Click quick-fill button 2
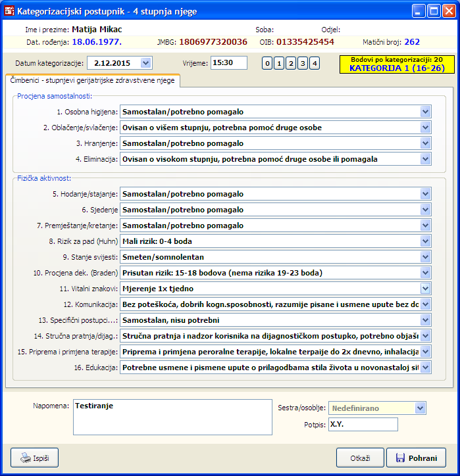This screenshot has width=460, height=476. [x=291, y=63]
